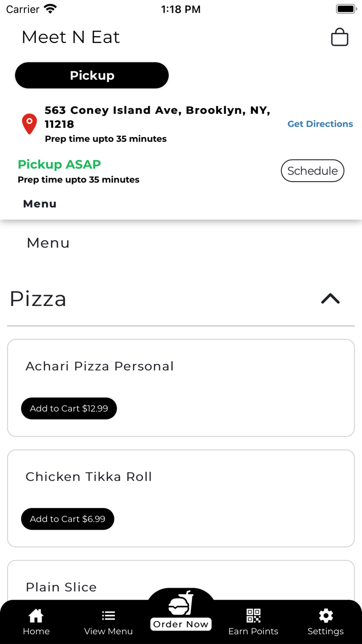Tap the Order Now burger icon

click(181, 604)
